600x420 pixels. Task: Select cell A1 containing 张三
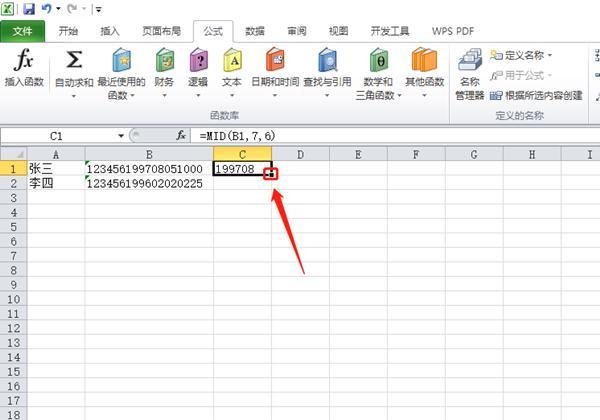(56, 169)
